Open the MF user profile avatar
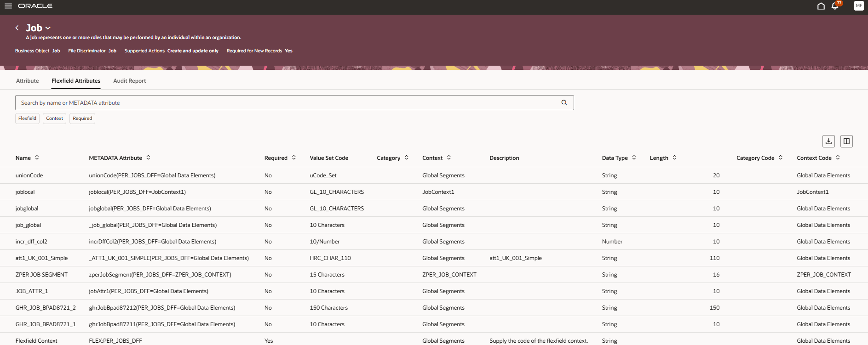 859,6
